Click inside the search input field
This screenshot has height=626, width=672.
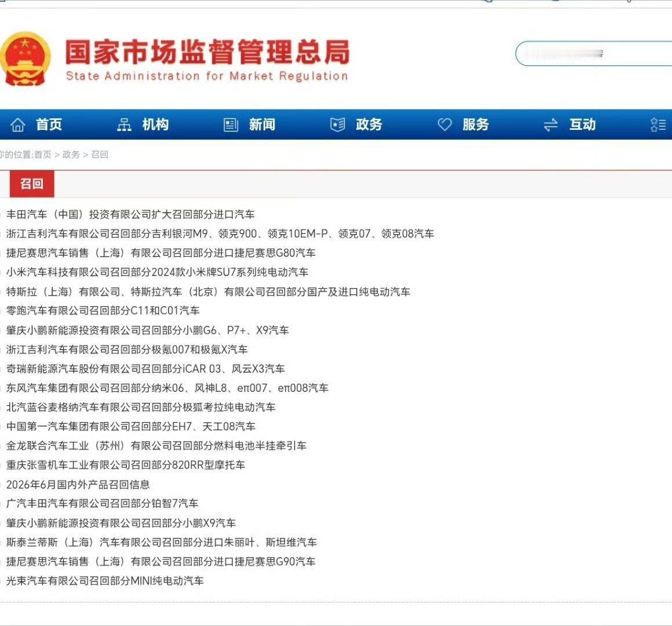(594, 53)
